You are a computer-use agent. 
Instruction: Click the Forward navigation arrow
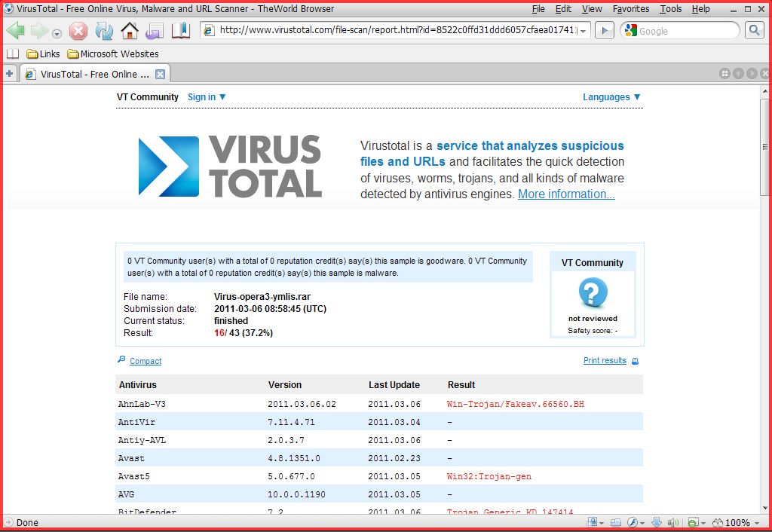click(39, 30)
